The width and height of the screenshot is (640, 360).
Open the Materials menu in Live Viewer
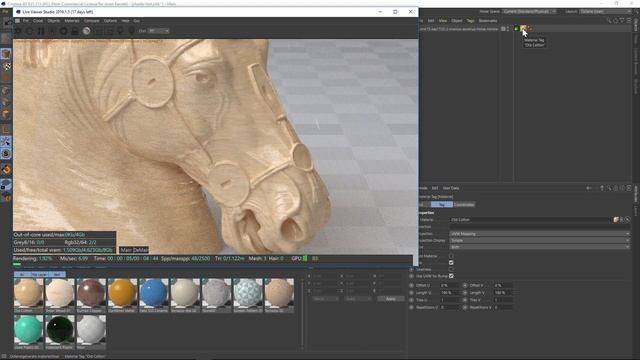72,20
